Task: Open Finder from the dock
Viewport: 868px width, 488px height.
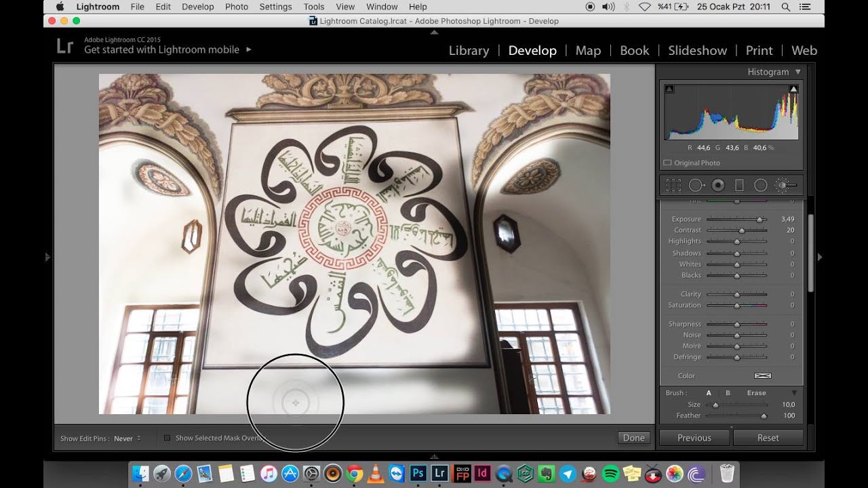Action: 140,473
